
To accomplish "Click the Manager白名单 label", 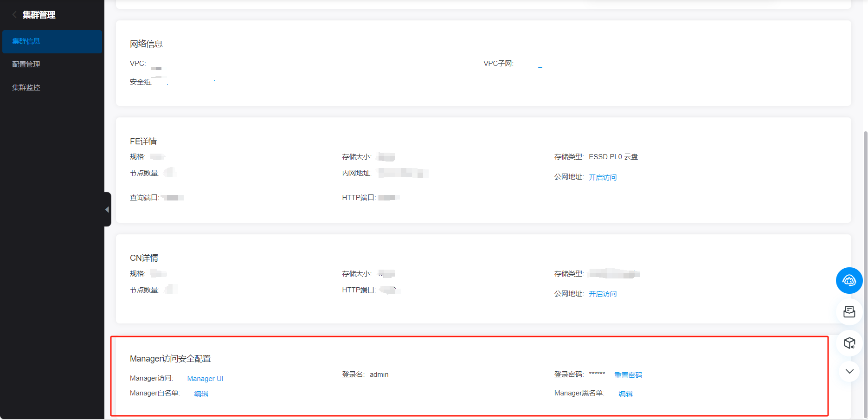I will (x=155, y=393).
